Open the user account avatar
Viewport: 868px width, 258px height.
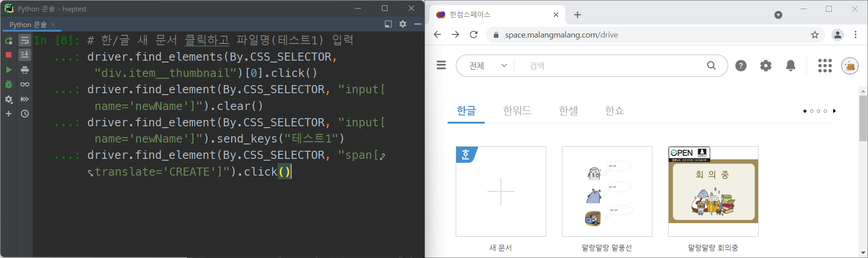[x=850, y=66]
